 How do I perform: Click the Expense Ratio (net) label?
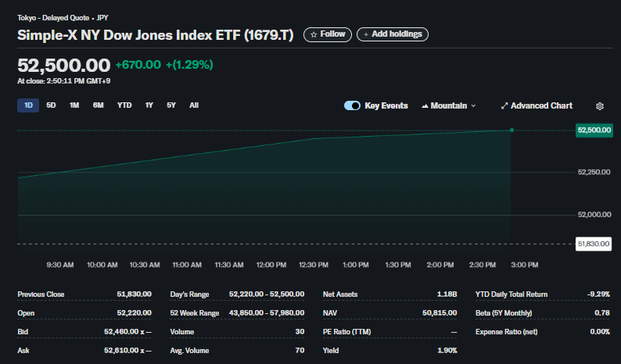coord(507,331)
